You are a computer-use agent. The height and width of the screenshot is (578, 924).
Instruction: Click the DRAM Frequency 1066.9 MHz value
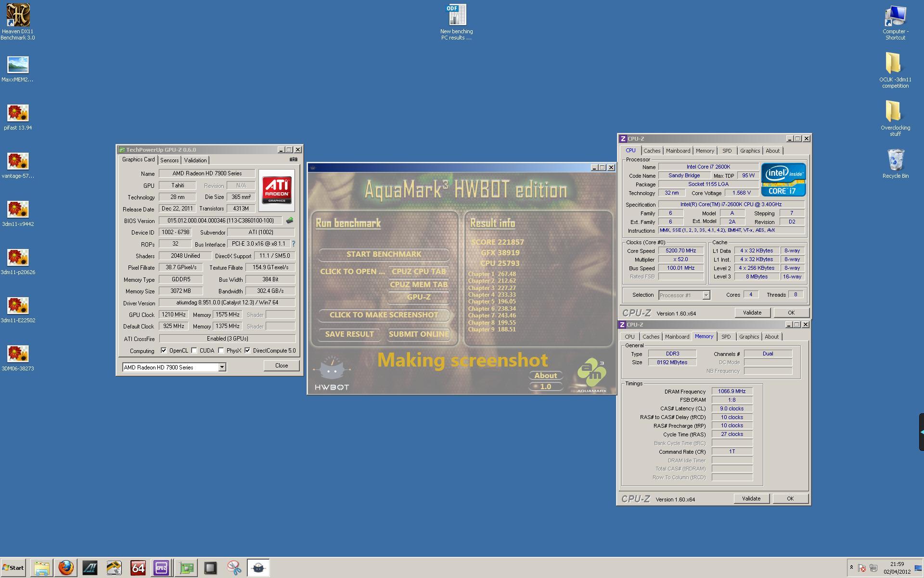click(732, 392)
